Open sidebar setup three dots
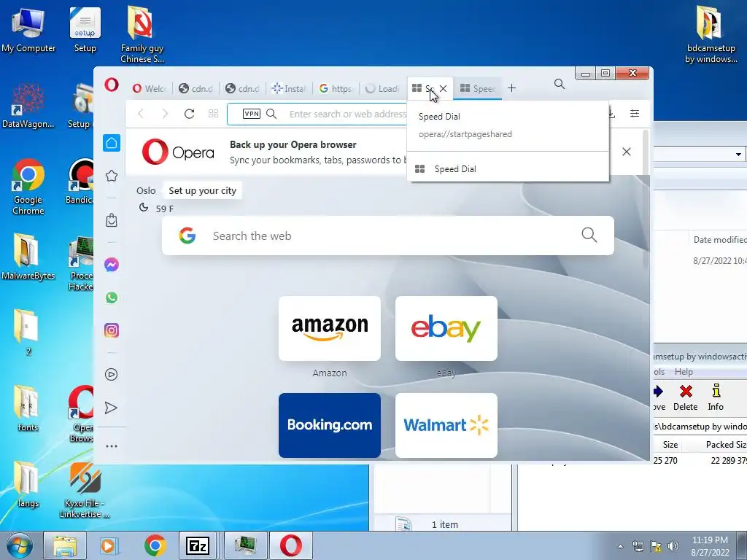The width and height of the screenshot is (747, 560). 112,446
